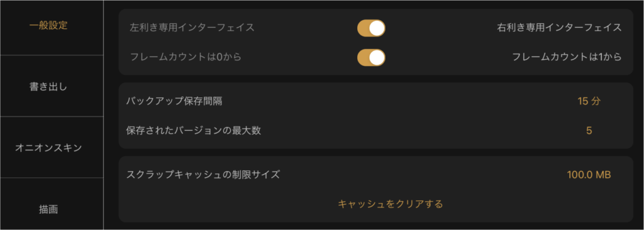Click the 保存されたバージョンの最大数 row label
This screenshot has height=230, width=644.
point(194,131)
